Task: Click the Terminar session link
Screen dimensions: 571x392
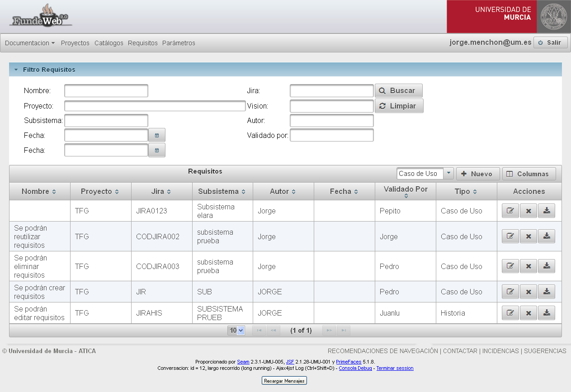Action: tap(395, 368)
